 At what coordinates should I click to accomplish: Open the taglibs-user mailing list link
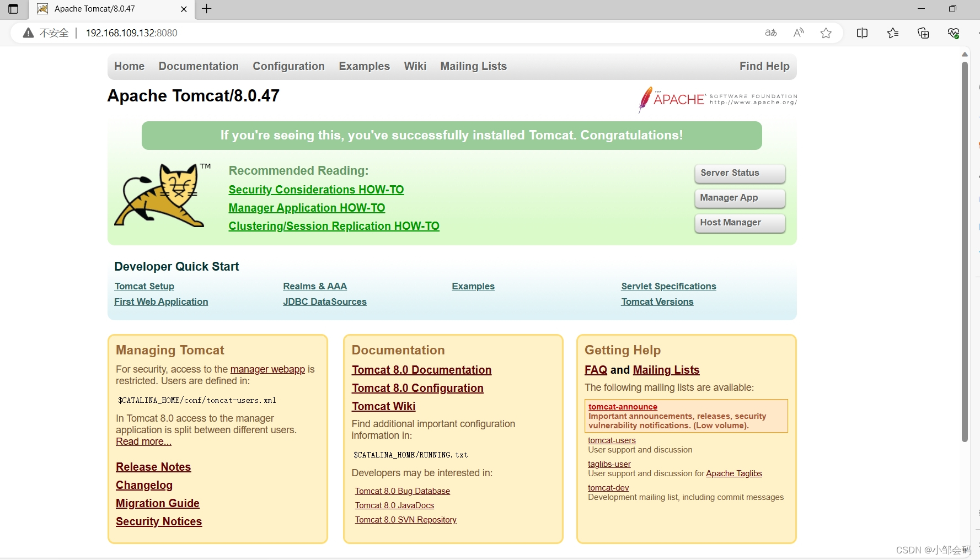(x=609, y=464)
